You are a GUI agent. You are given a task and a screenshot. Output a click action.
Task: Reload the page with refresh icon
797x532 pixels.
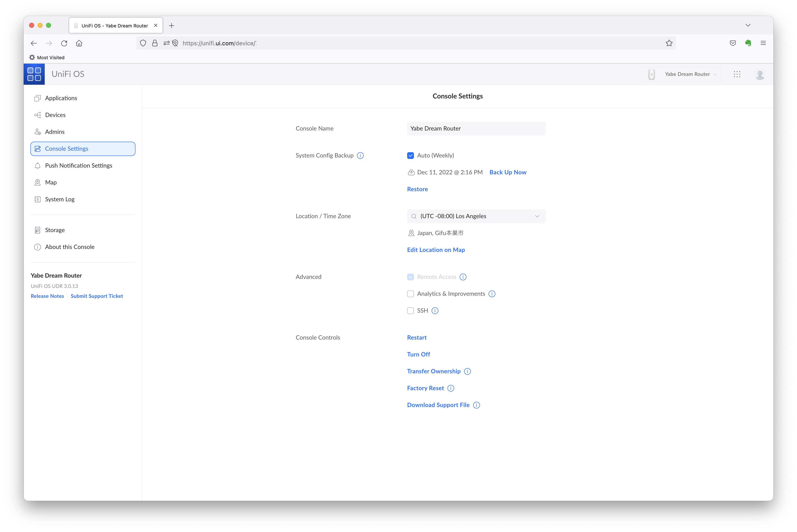(x=64, y=43)
